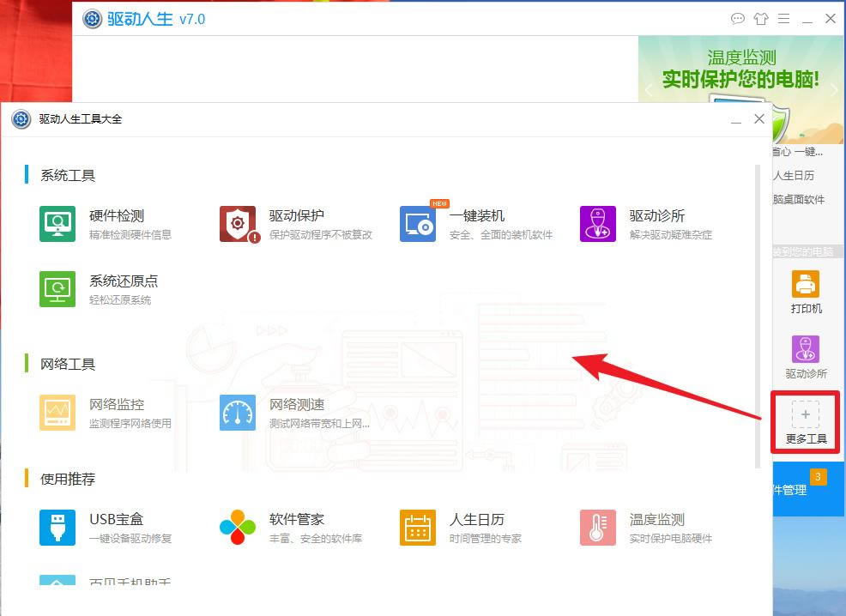Click the 轻松还原系统 description

pyautogui.click(x=120, y=300)
